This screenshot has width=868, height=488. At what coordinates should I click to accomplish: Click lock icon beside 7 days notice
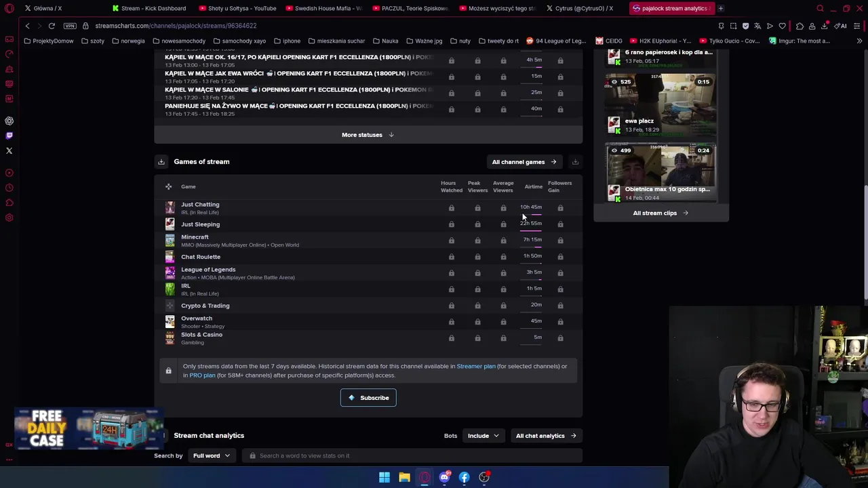coord(168,371)
